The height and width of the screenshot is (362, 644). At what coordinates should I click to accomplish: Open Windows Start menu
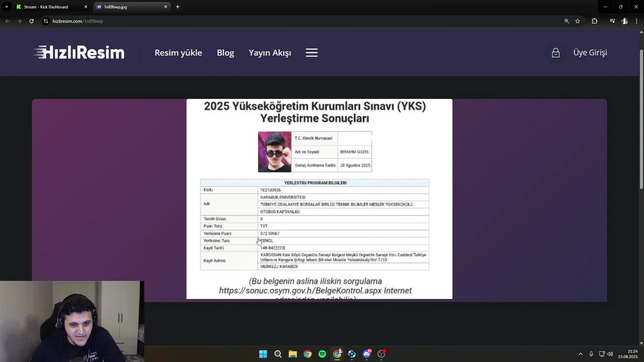263,354
